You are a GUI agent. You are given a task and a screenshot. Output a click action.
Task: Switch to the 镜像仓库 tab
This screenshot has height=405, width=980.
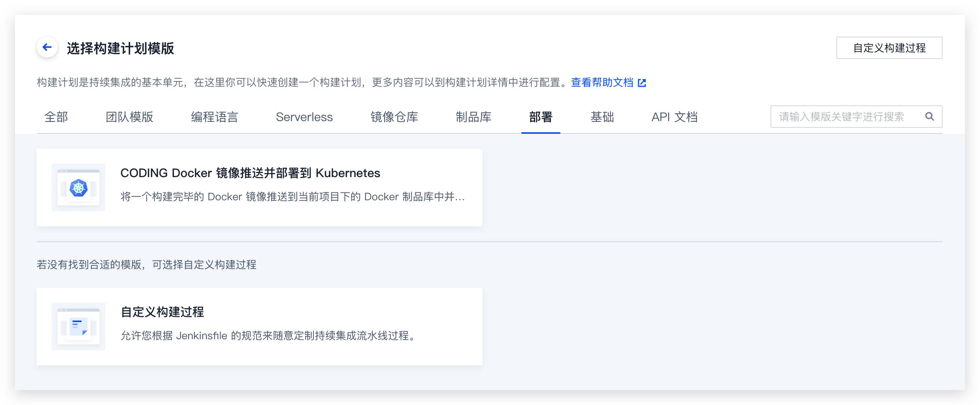pos(395,117)
